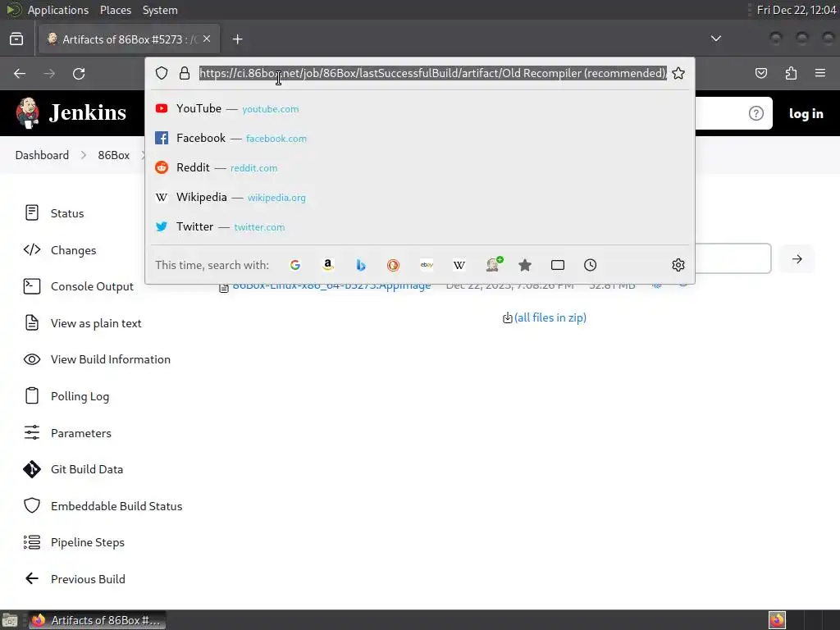Reload the current page
The image size is (840, 630).
click(x=79, y=73)
